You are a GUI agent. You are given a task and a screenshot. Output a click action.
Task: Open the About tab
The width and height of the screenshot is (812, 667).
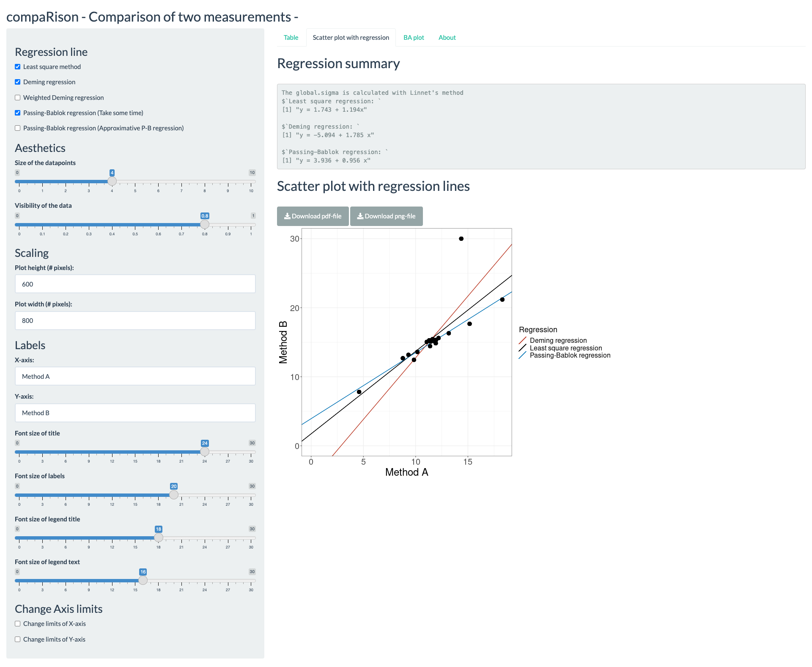pos(447,38)
